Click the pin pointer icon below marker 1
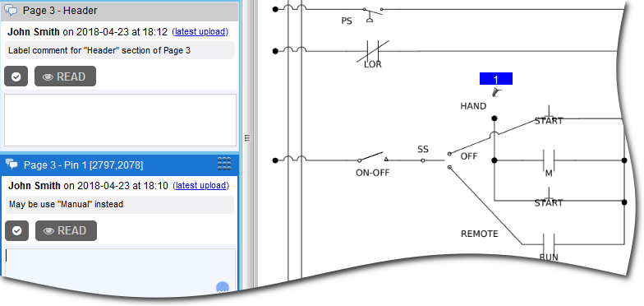The width and height of the screenshot is (644, 306). point(496,92)
